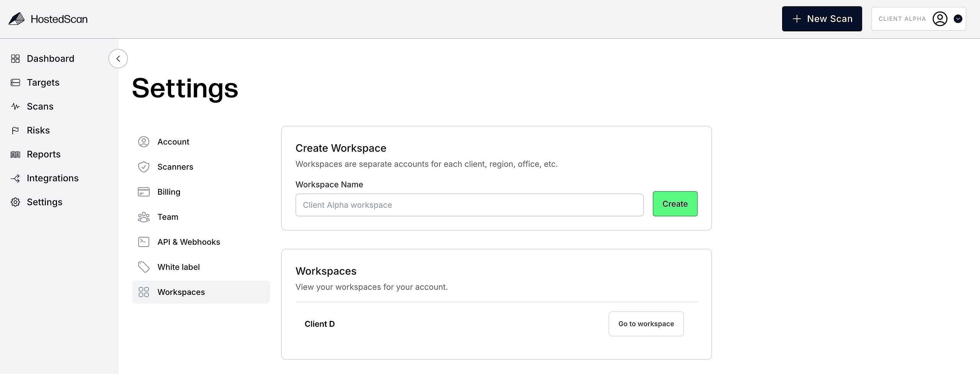Click the Integrations share icon
This screenshot has width=980, height=374.
(15, 178)
